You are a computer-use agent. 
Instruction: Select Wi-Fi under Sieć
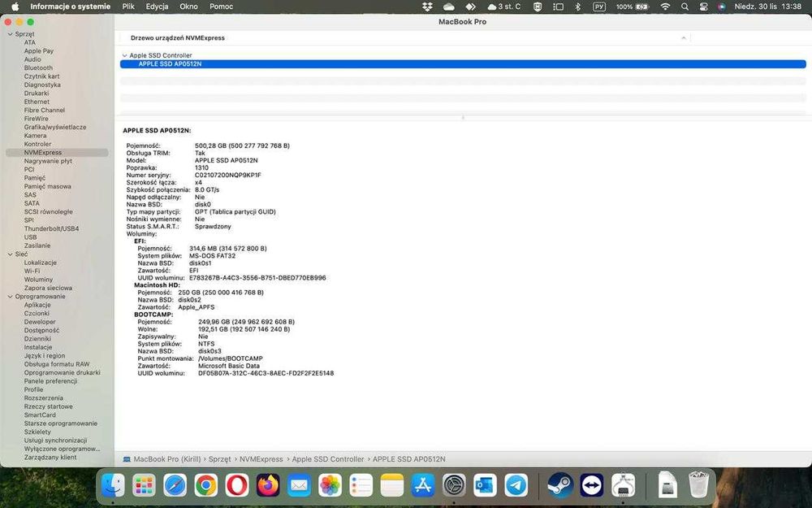pos(32,271)
